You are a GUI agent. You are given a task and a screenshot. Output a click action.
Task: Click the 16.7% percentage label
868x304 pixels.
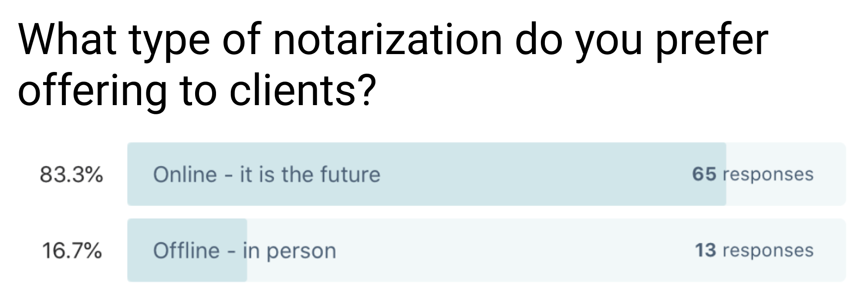(x=72, y=251)
